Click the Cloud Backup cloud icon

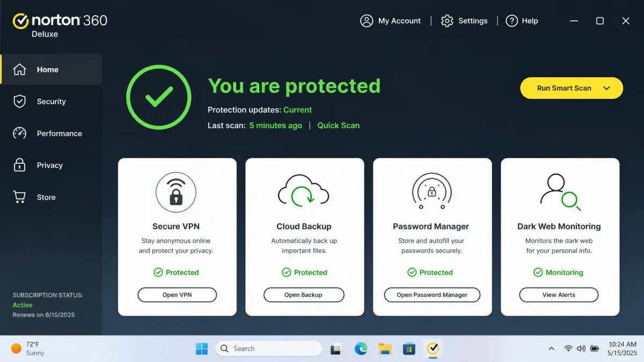[x=304, y=191]
